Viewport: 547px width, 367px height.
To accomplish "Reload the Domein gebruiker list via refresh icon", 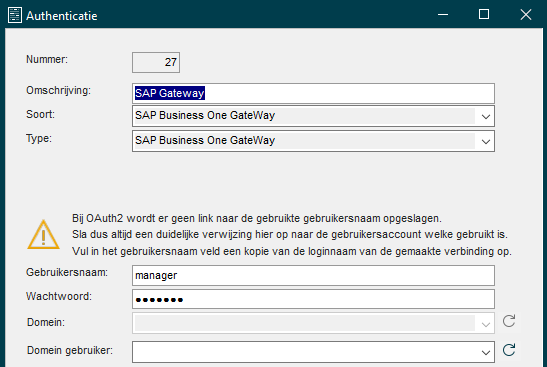I will (509, 350).
